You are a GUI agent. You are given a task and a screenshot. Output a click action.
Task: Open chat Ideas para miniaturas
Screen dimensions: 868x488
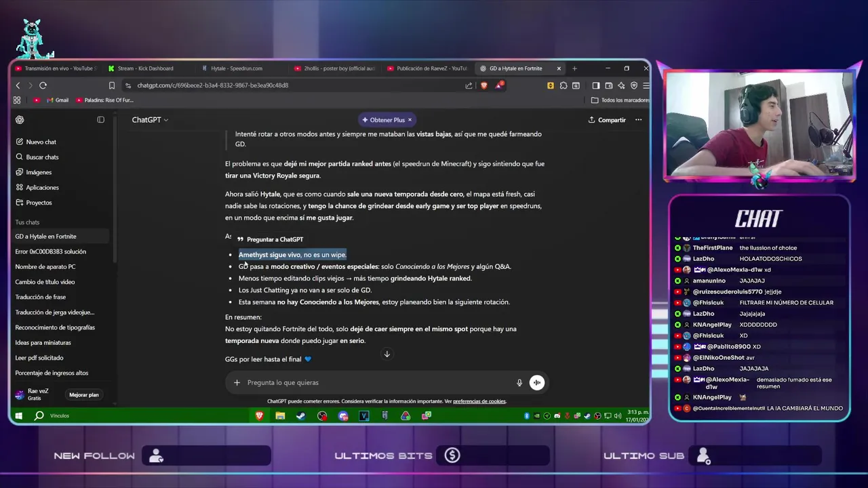pyautogui.click(x=43, y=342)
